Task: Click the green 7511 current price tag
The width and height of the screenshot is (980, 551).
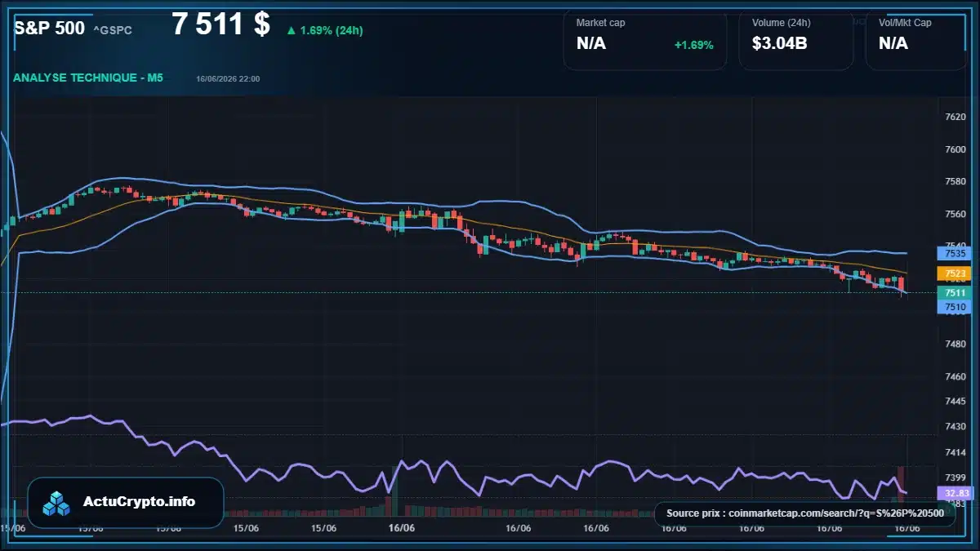Action: click(x=953, y=292)
